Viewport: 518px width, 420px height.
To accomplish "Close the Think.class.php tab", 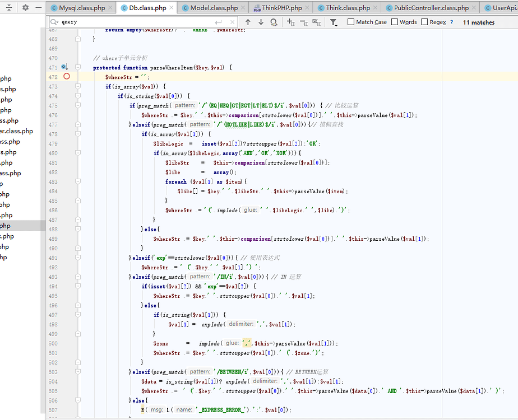I will coord(375,8).
